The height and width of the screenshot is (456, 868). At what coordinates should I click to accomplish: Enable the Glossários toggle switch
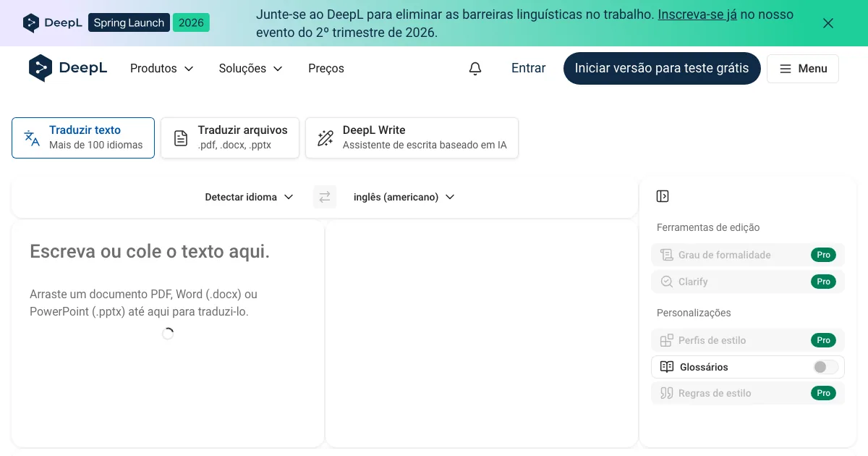point(825,367)
